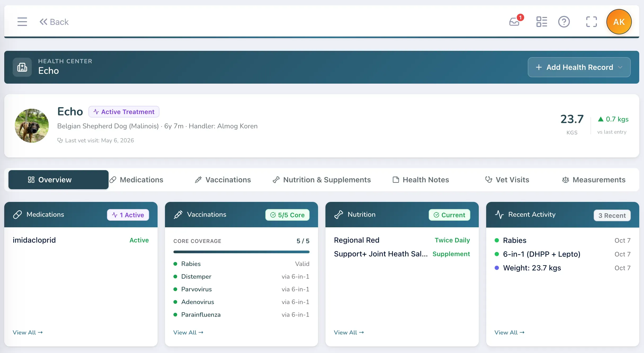Screen dimensions: 644x353
Task: Select the Rabies row in core coverage list
Action: point(241,264)
